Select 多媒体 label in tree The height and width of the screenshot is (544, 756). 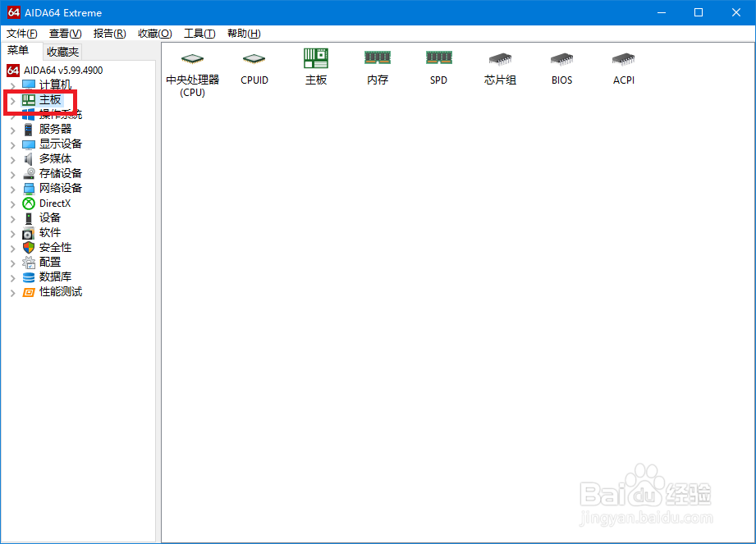point(55,158)
